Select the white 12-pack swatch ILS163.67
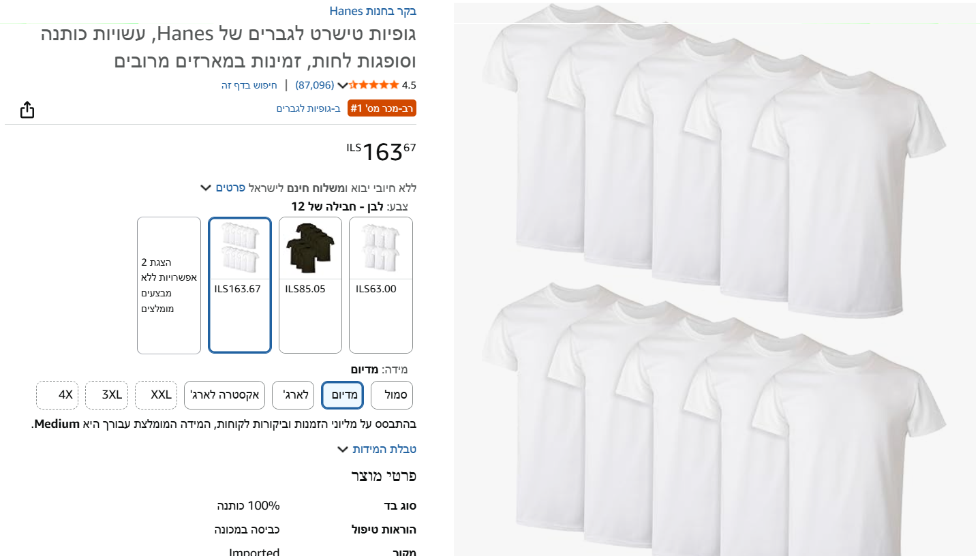Screen dimensions: 980x556 240,285
